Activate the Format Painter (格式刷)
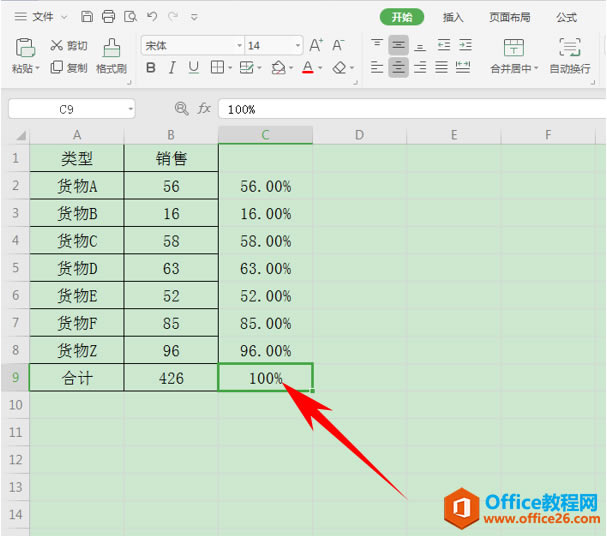This screenshot has width=607, height=536. coord(111,57)
